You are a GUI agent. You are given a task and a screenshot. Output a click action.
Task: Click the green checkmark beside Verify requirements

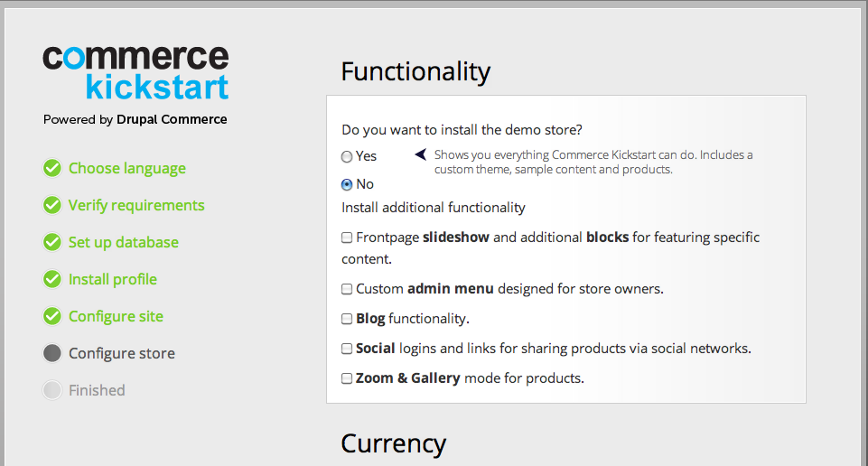52,205
